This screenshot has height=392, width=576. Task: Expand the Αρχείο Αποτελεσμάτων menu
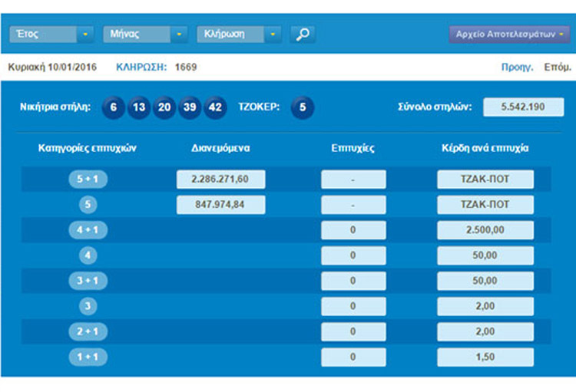(x=509, y=34)
